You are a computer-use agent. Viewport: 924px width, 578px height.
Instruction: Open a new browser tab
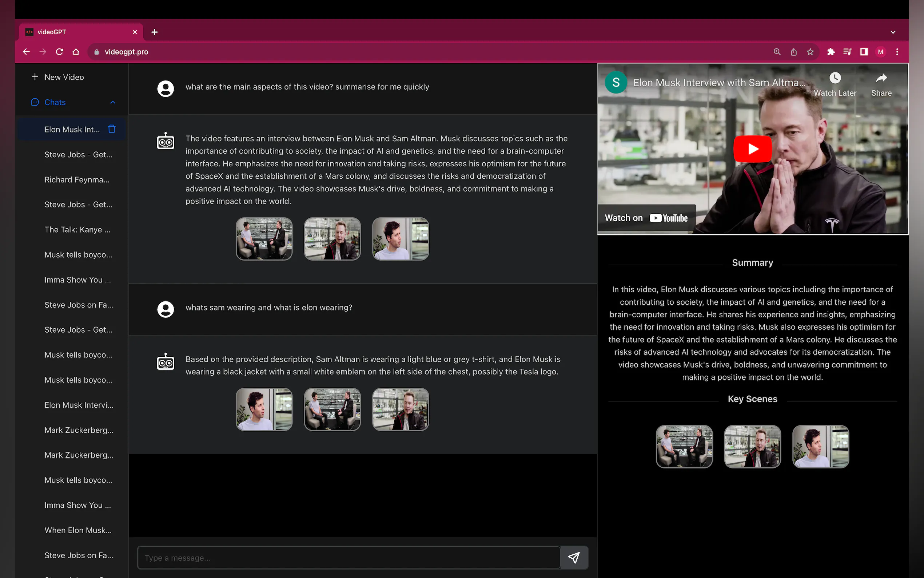[154, 32]
